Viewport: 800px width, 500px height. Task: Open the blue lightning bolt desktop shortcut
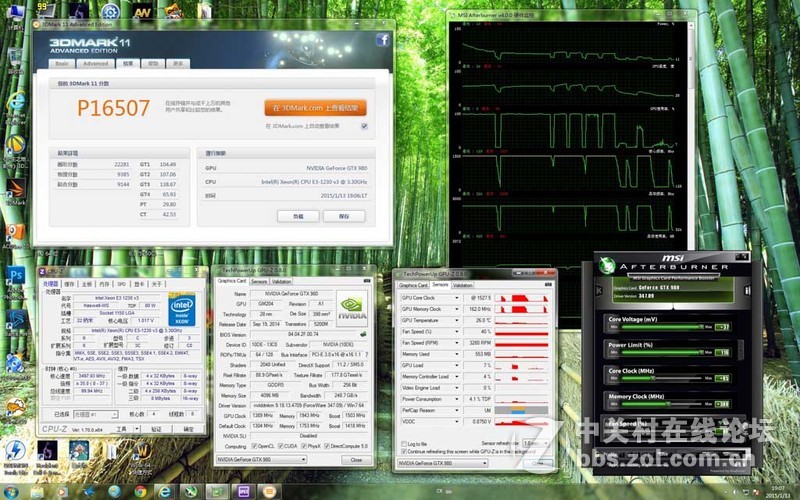15,451
